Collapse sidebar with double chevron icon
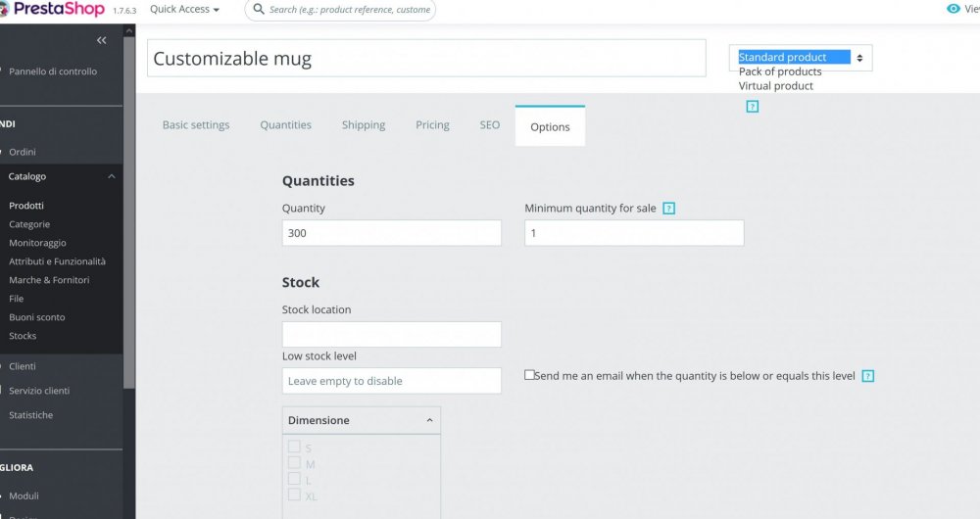 tap(101, 40)
